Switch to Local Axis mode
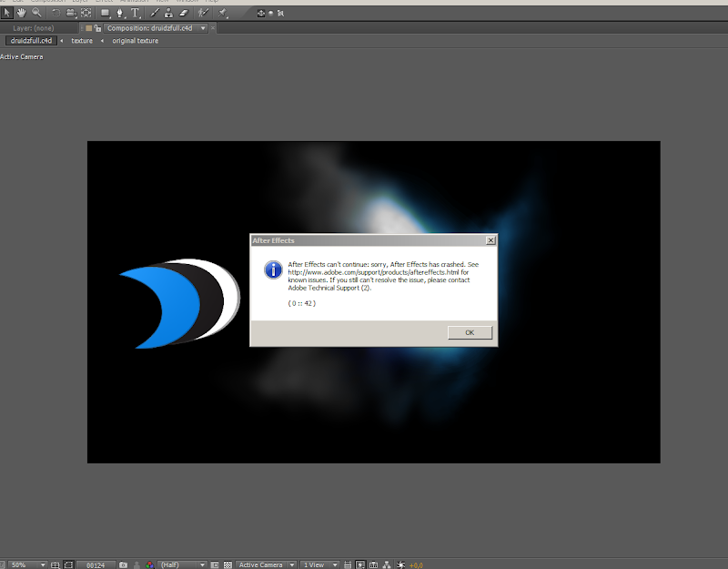Screen dimensions: 728x569 coord(261,14)
